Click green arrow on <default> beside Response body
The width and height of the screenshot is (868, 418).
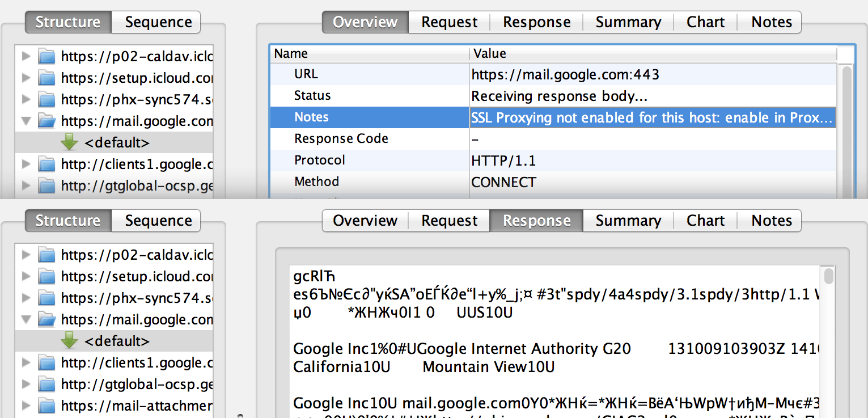pyautogui.click(x=69, y=341)
